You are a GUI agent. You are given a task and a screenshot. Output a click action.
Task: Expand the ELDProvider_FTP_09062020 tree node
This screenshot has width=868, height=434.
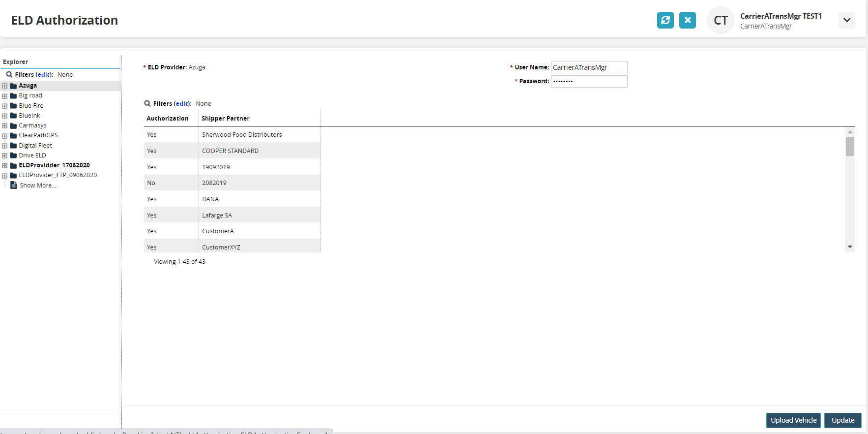(x=5, y=176)
